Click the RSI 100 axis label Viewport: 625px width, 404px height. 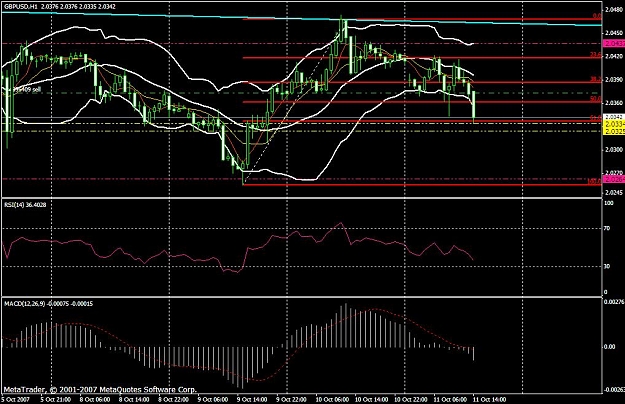pos(609,203)
